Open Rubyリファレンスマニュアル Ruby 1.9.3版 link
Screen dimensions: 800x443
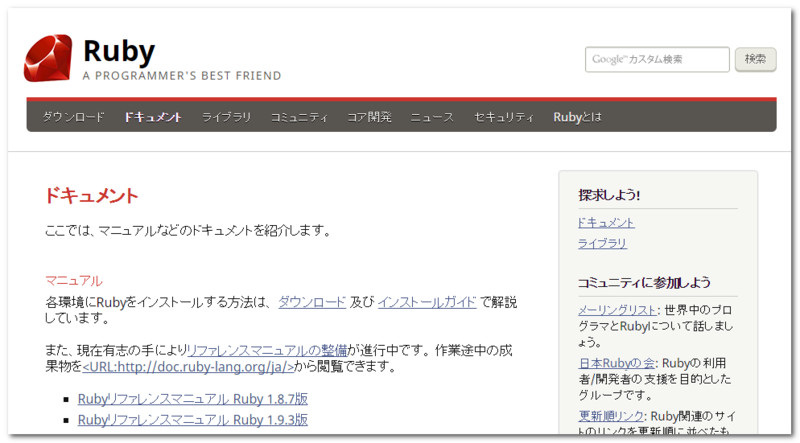[192, 420]
